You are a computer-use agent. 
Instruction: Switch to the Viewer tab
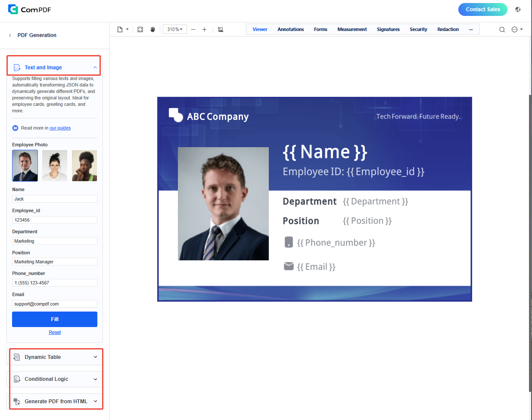click(260, 29)
